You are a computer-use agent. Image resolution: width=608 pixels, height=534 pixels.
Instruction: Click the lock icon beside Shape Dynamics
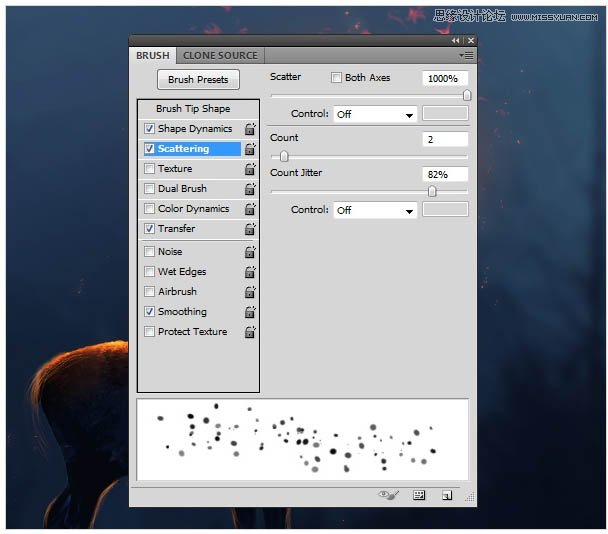(250, 129)
